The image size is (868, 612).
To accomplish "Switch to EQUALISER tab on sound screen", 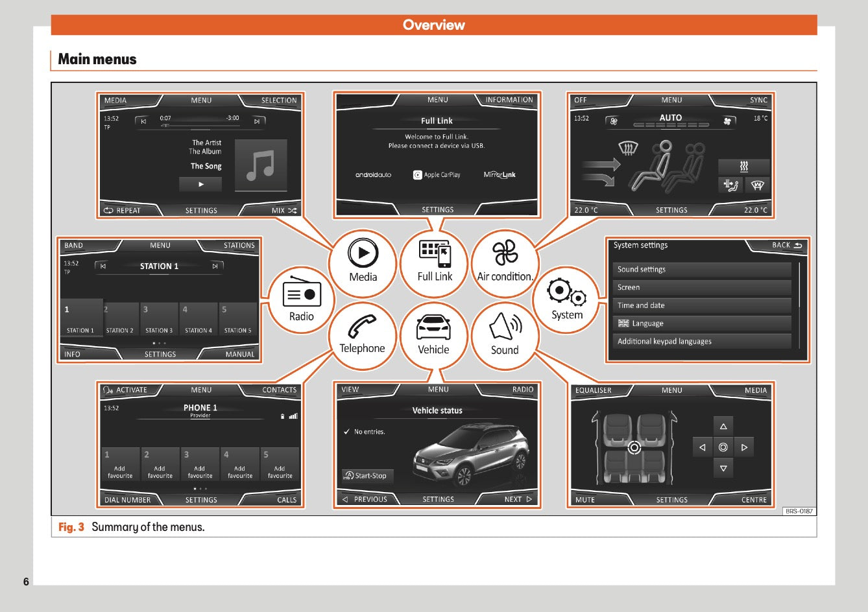I will (593, 390).
